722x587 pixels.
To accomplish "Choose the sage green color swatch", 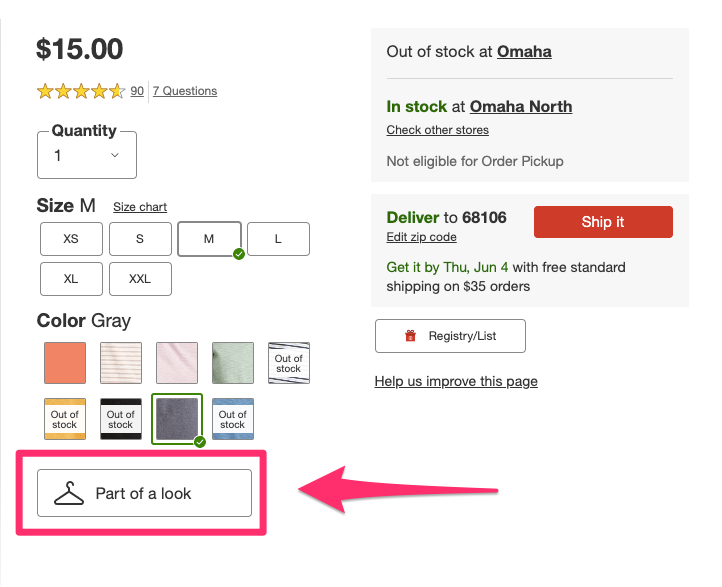I will tap(233, 362).
